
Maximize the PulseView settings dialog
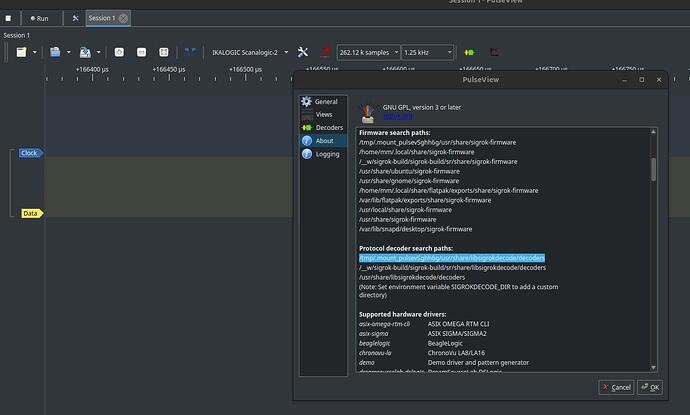(x=642, y=80)
